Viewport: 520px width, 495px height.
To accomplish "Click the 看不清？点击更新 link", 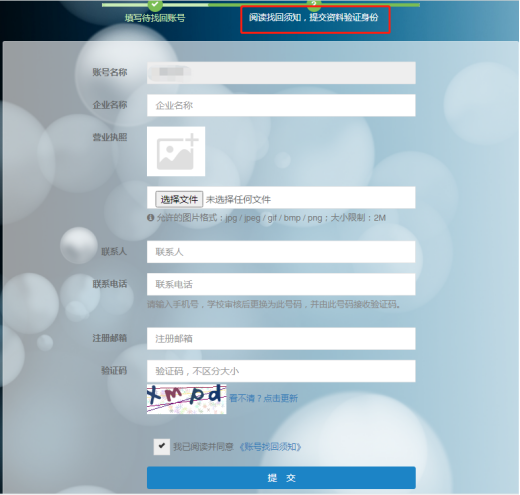I will tap(264, 398).
